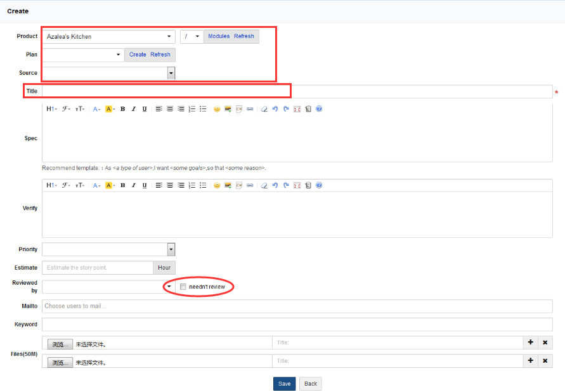
Task: Insert emoticon in the Spec editor
Action: click(216, 109)
